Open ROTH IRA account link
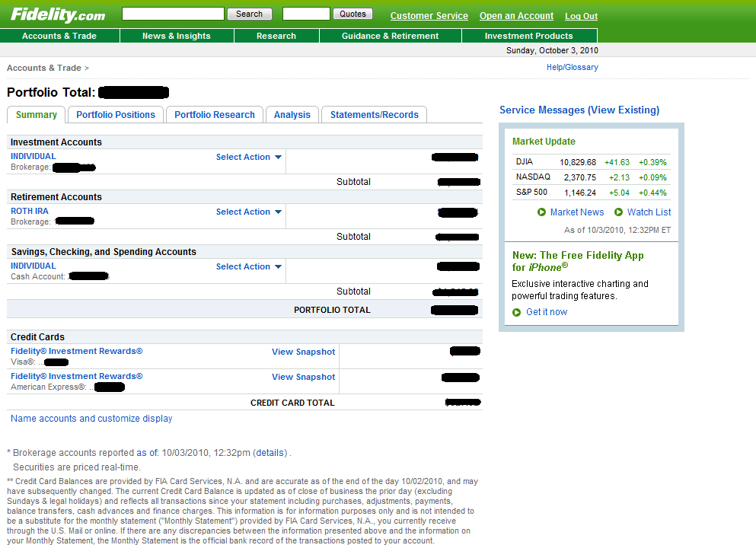 pyautogui.click(x=30, y=211)
